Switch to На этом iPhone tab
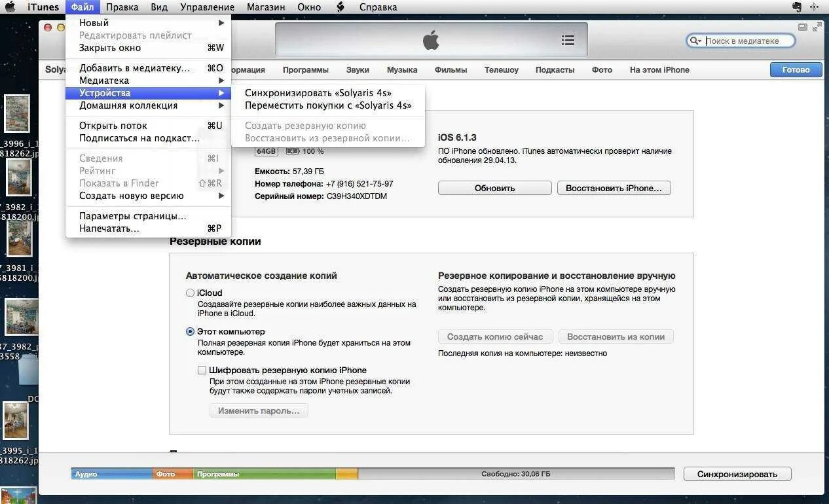 pyautogui.click(x=659, y=70)
